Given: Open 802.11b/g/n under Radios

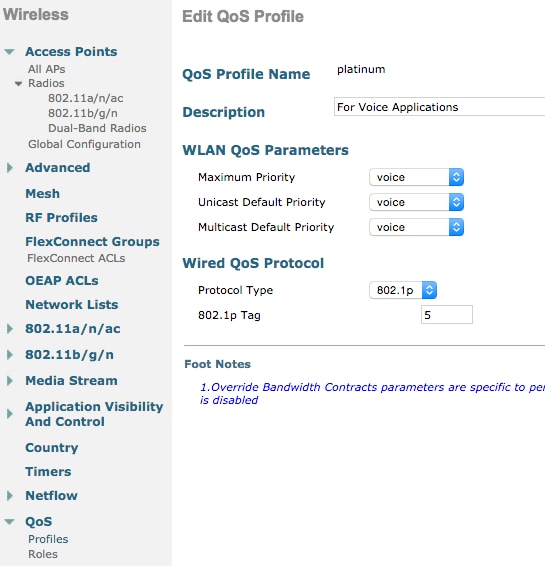Looking at the screenshot, I should pyautogui.click(x=83, y=113).
